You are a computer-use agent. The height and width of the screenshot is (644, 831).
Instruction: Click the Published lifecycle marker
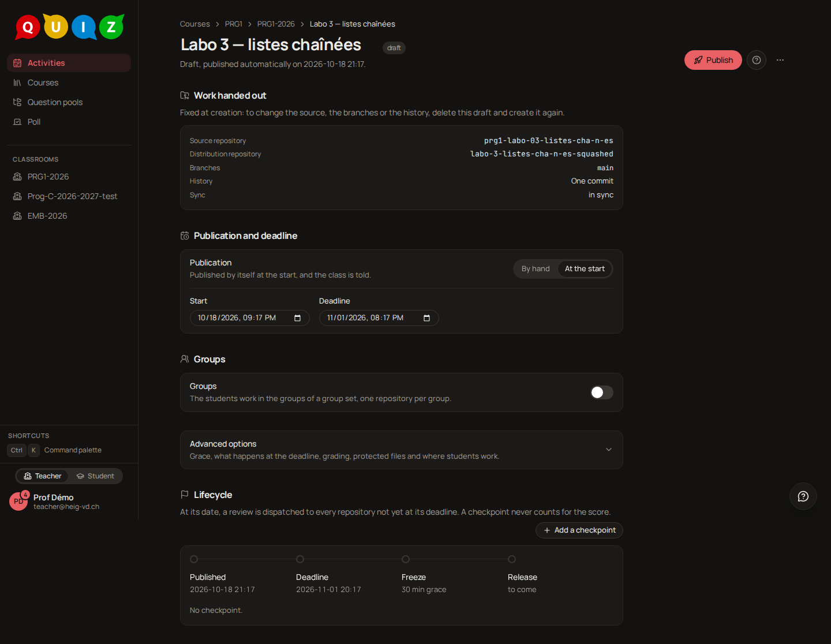(194, 559)
